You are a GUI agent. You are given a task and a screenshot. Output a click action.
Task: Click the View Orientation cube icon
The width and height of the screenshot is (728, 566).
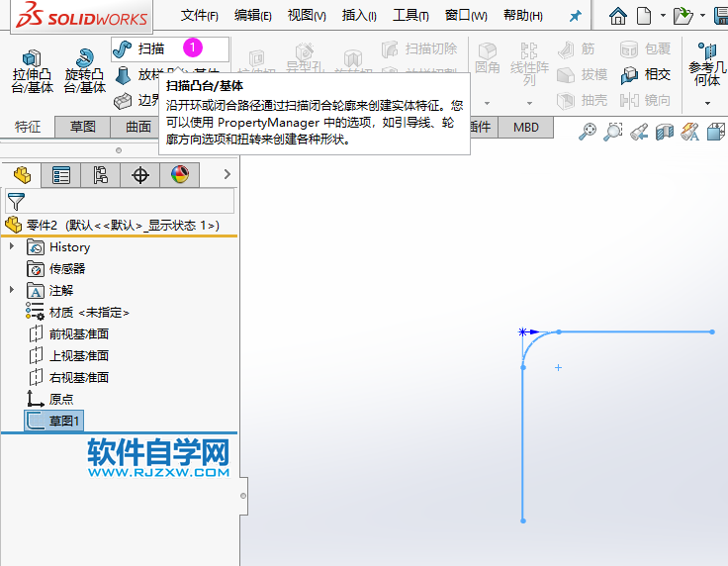click(716, 132)
